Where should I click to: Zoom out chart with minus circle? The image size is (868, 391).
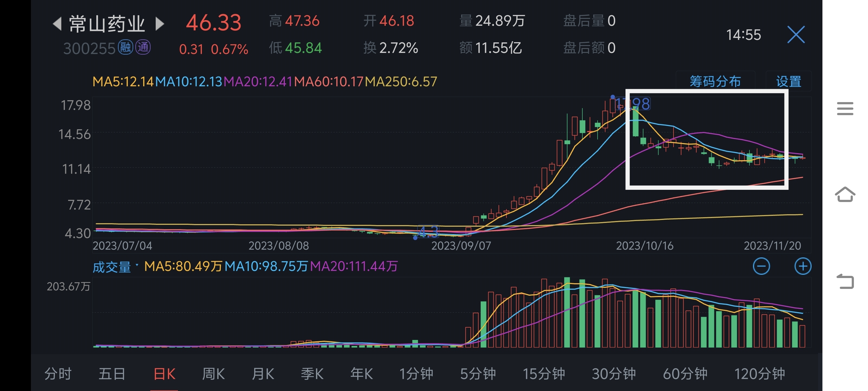tap(761, 266)
